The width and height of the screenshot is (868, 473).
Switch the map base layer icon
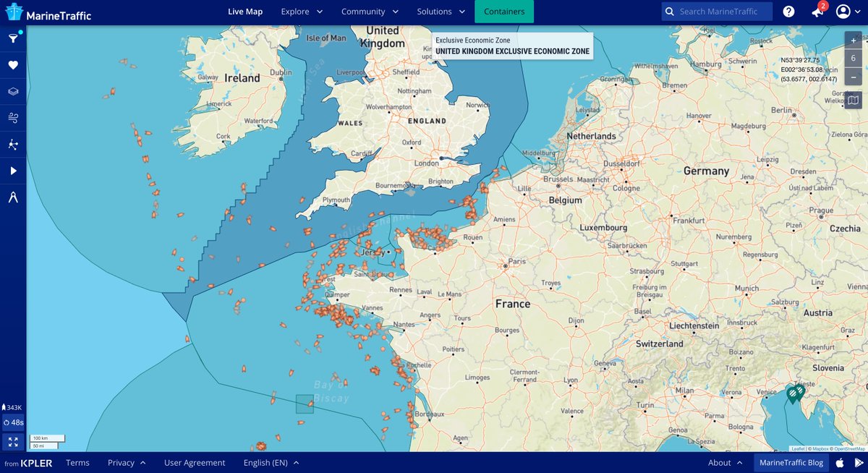(854, 100)
